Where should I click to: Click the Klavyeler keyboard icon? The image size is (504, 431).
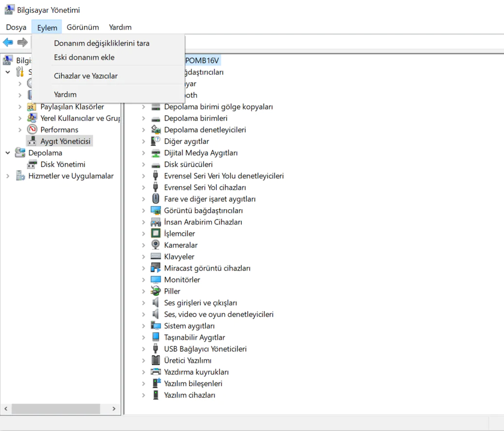tap(156, 257)
